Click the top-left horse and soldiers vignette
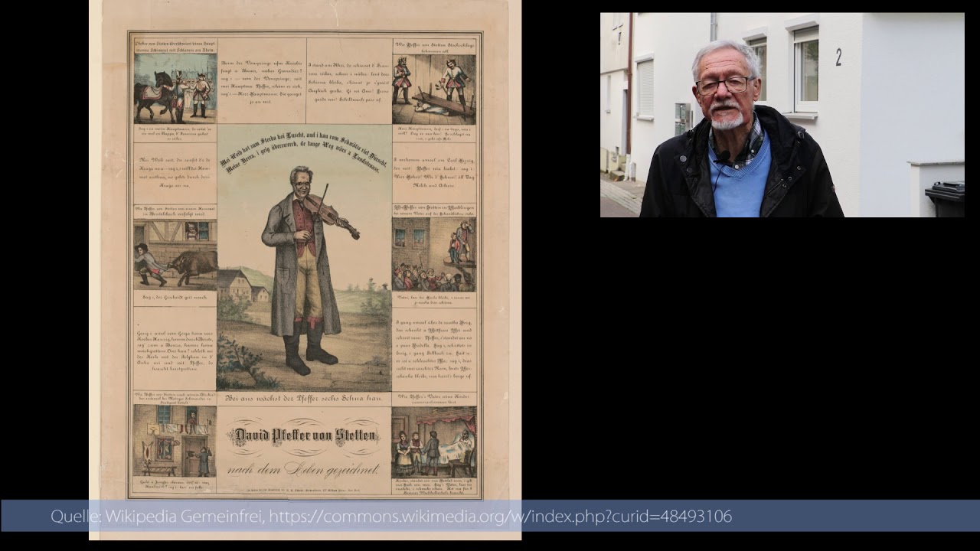This screenshot has height=551, width=980. tap(175, 89)
